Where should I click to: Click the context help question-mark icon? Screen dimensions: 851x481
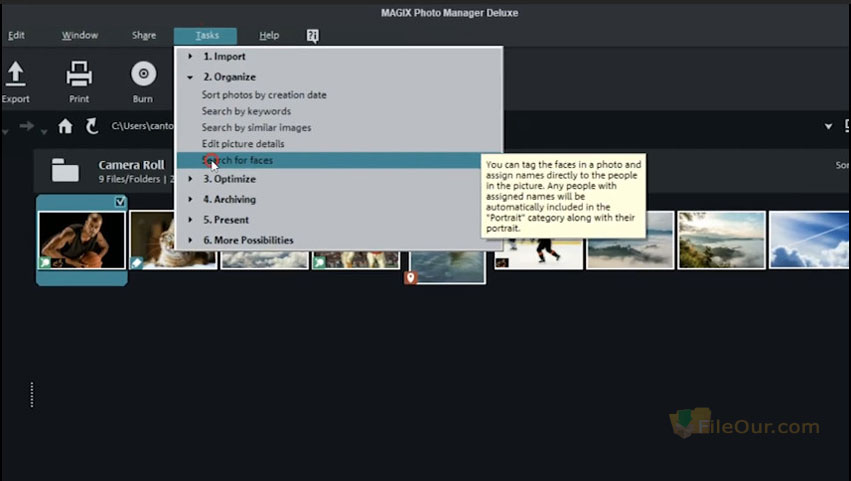coord(313,36)
